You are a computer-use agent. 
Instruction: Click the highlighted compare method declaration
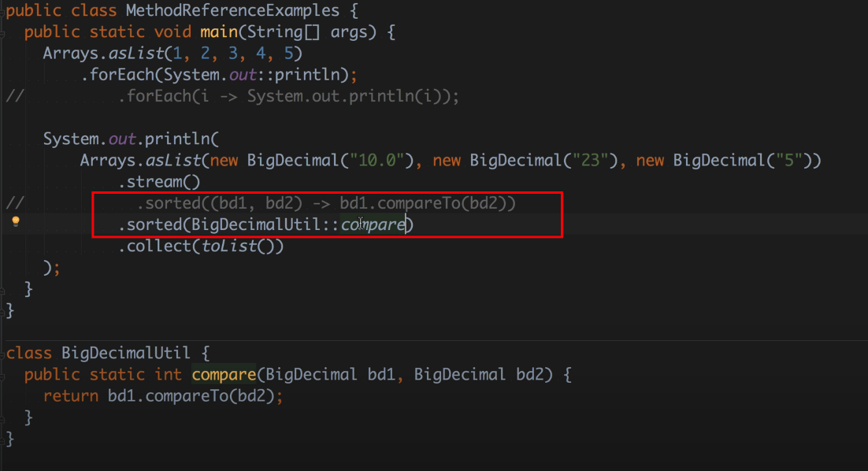point(224,375)
